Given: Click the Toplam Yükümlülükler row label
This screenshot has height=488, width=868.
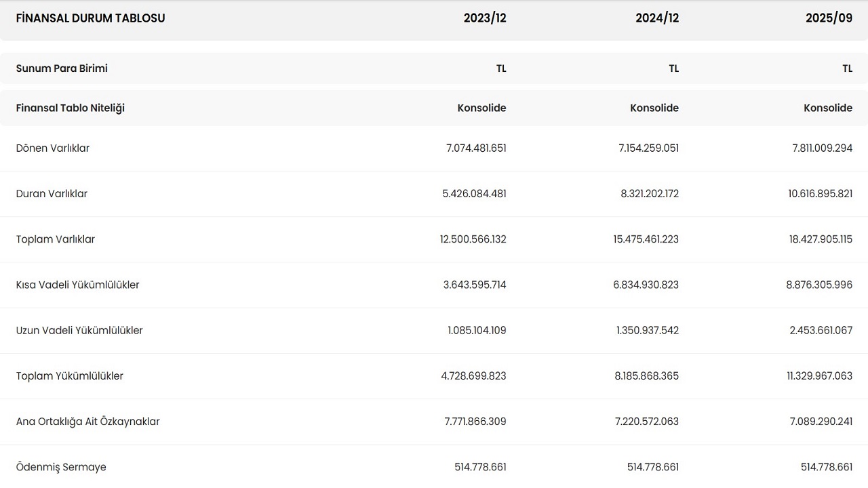Looking at the screenshot, I should click(70, 375).
